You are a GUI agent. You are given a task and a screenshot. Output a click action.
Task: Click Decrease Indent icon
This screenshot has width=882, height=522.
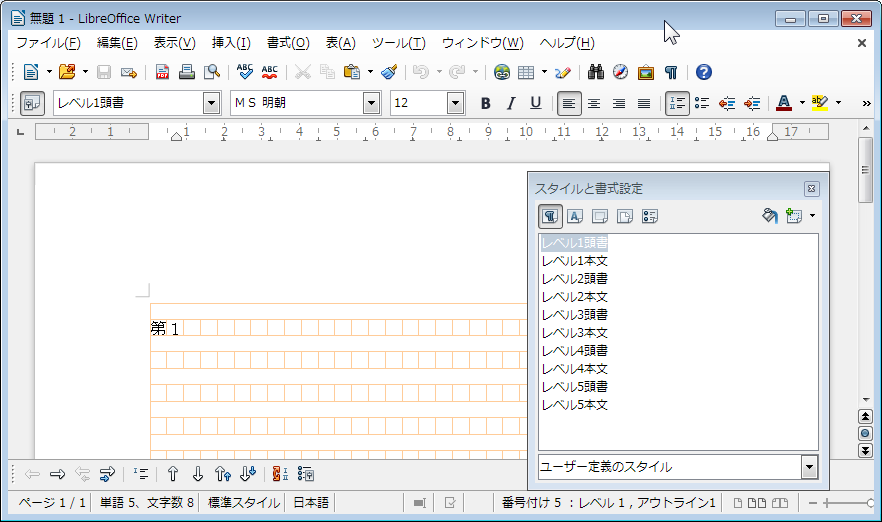pyautogui.click(x=727, y=104)
